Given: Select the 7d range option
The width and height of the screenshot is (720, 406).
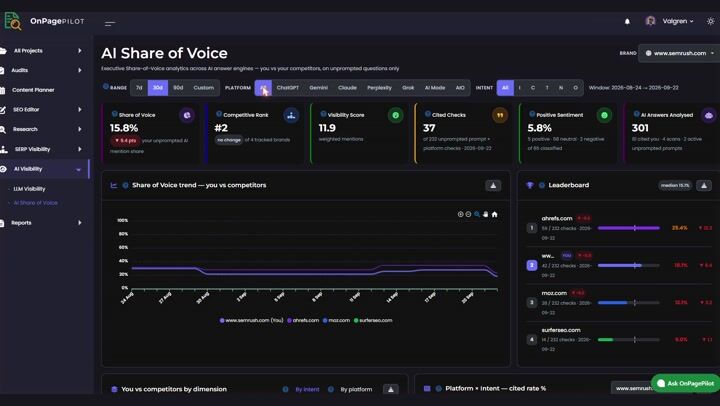Looking at the screenshot, I should (139, 88).
